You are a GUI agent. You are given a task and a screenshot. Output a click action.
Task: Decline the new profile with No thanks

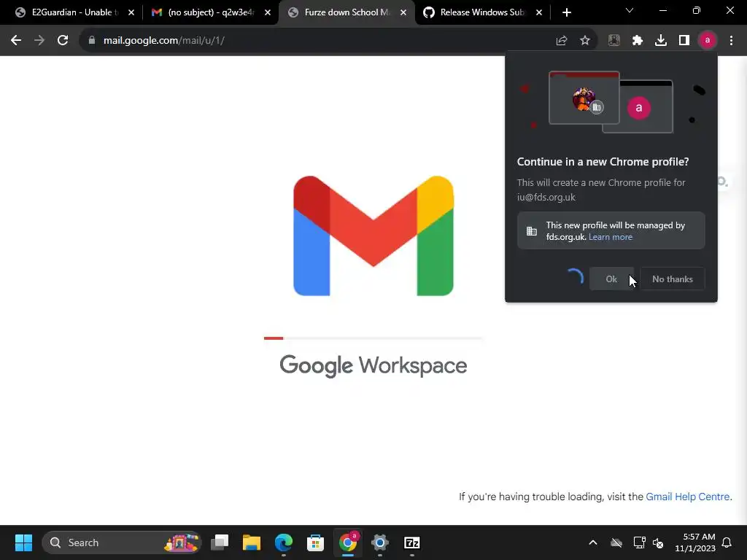(672, 279)
